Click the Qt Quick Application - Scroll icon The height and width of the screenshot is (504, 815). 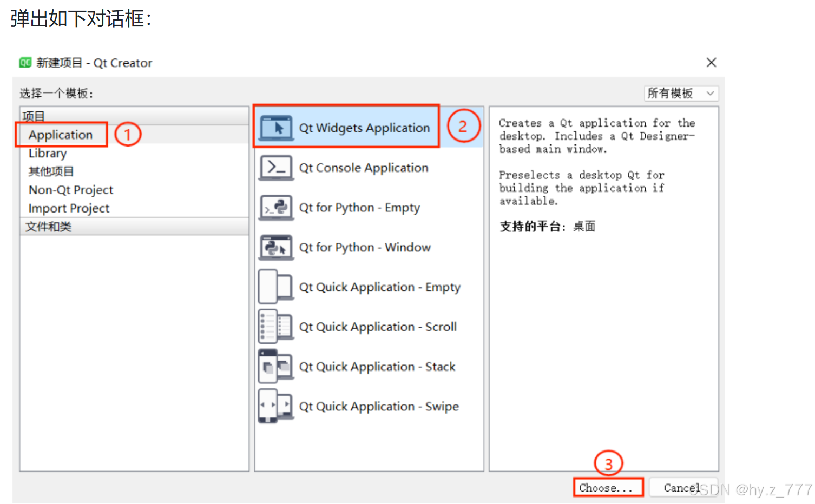[x=277, y=327]
